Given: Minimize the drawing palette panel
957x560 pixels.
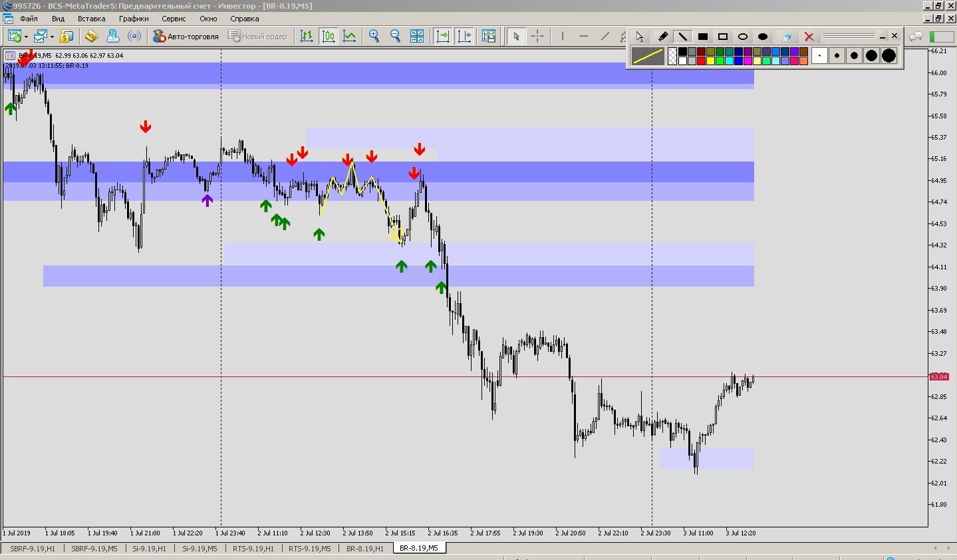Looking at the screenshot, I should 883,36.
